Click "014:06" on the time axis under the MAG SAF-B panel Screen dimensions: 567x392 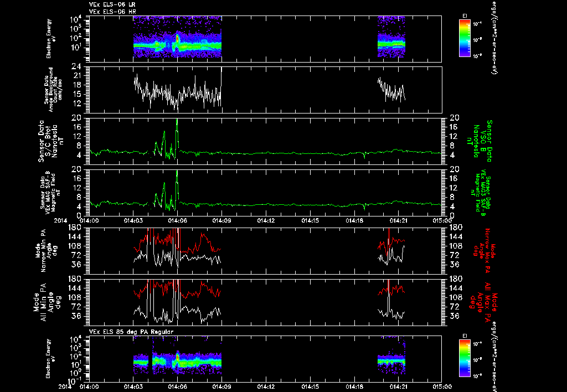tap(178, 220)
